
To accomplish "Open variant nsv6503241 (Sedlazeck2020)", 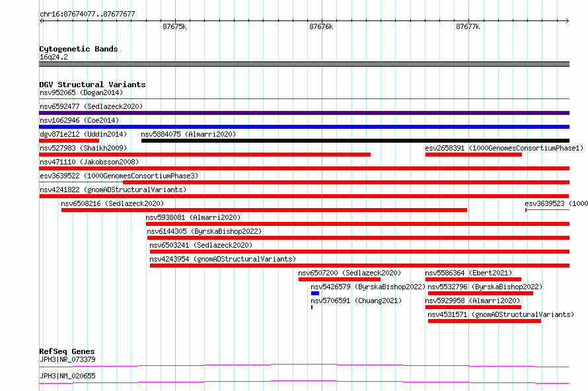I will coord(201,245).
